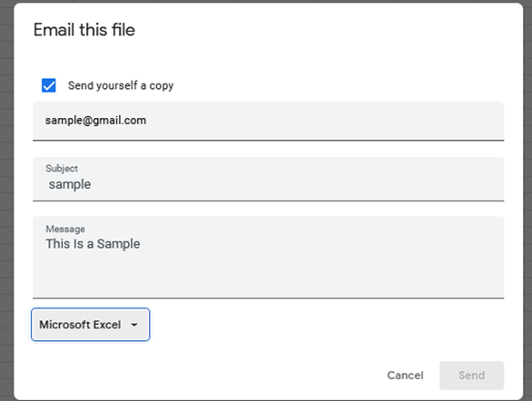Click the Subject field label
This screenshot has height=401, width=532.
coord(62,168)
